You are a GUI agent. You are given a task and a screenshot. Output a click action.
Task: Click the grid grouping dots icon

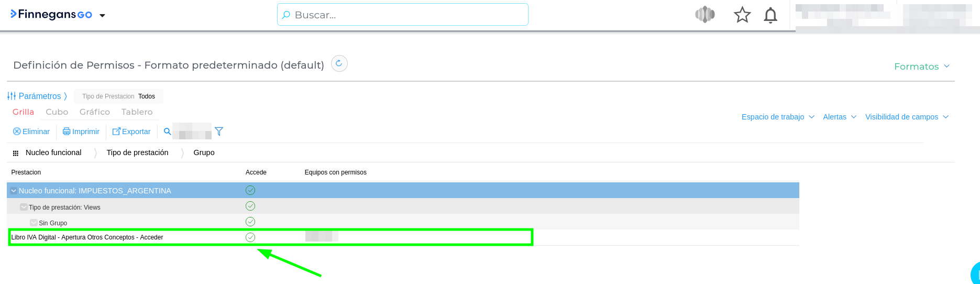pyautogui.click(x=16, y=153)
